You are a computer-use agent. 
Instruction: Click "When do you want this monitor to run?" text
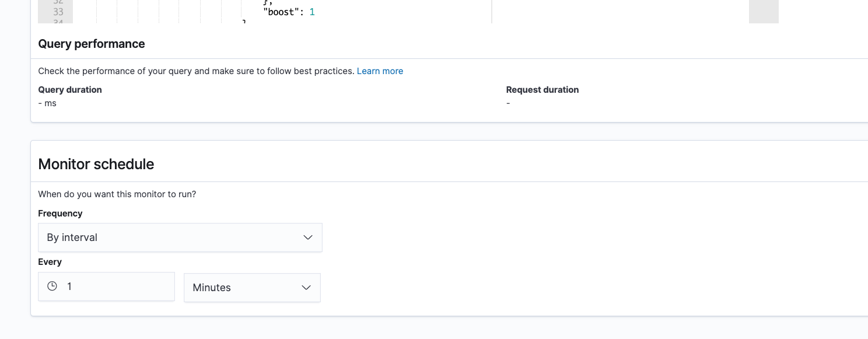pyautogui.click(x=117, y=194)
